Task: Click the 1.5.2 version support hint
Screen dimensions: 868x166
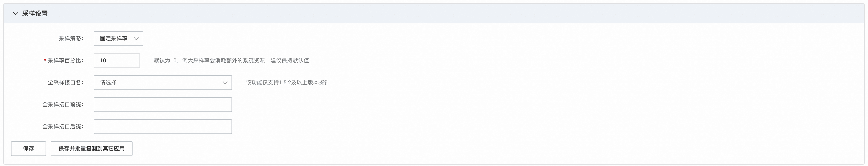Action: click(x=287, y=83)
